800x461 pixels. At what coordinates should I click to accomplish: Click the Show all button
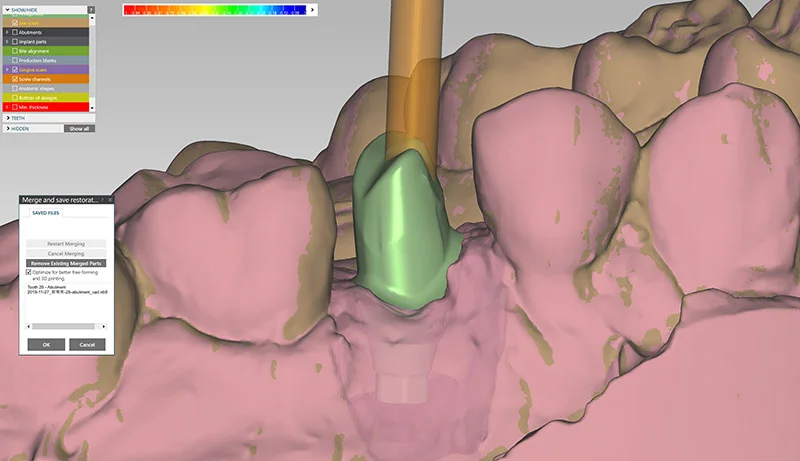pyautogui.click(x=79, y=128)
